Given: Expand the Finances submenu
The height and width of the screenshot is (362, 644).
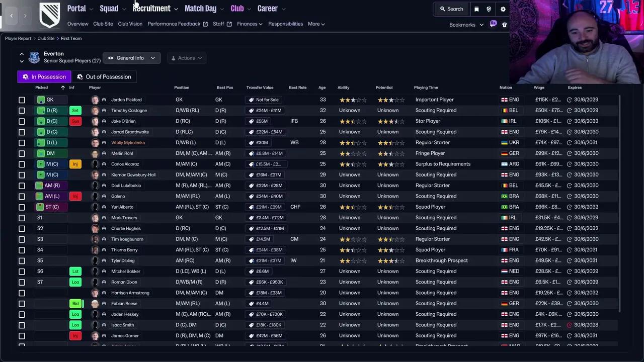Looking at the screenshot, I should click(250, 24).
